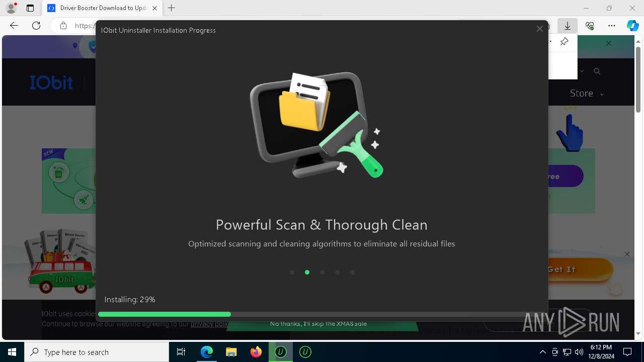Click the IObit holiday van product image
This screenshot has width=644, height=362.
coord(62,261)
